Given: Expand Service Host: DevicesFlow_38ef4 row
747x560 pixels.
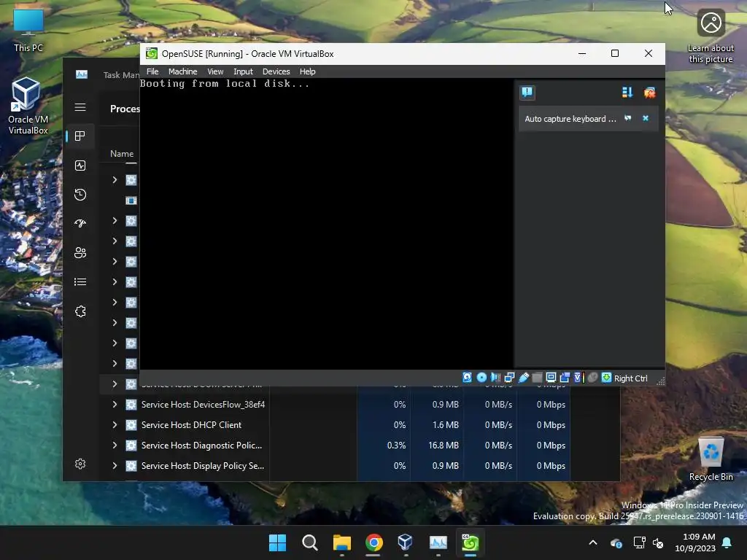Looking at the screenshot, I should 115,404.
